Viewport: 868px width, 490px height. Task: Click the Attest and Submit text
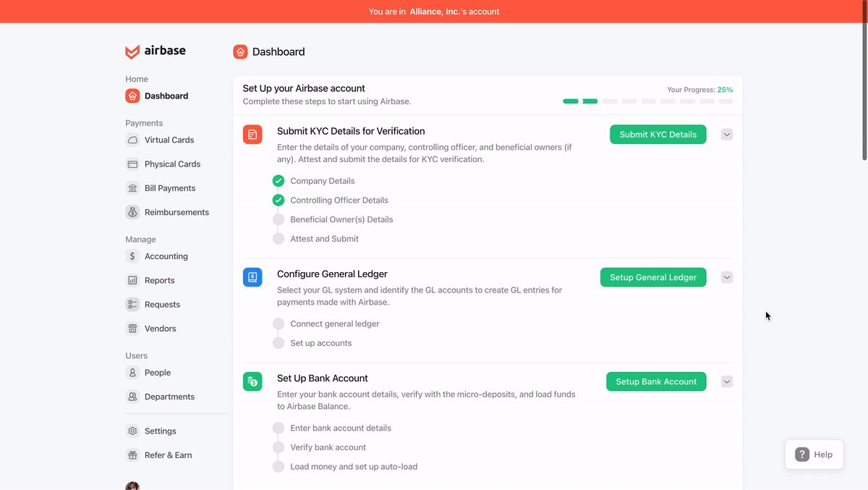[x=324, y=239]
